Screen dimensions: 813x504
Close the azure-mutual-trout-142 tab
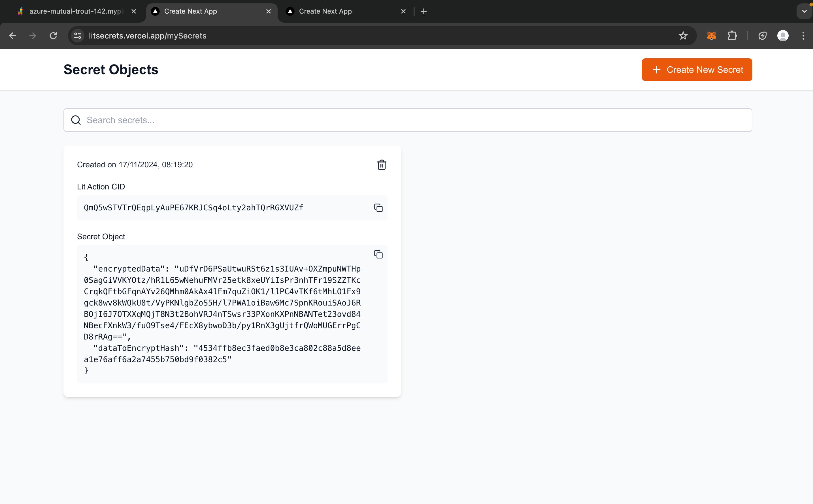click(x=134, y=11)
